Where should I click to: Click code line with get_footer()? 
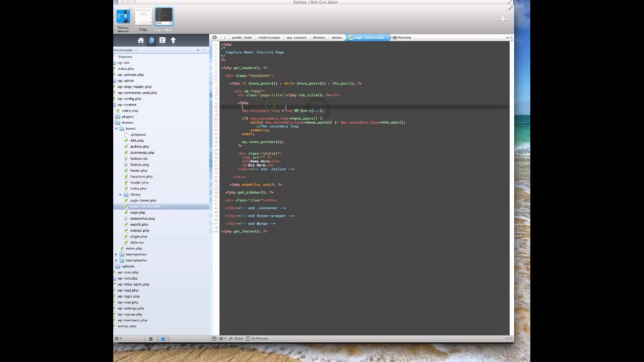coord(244,231)
